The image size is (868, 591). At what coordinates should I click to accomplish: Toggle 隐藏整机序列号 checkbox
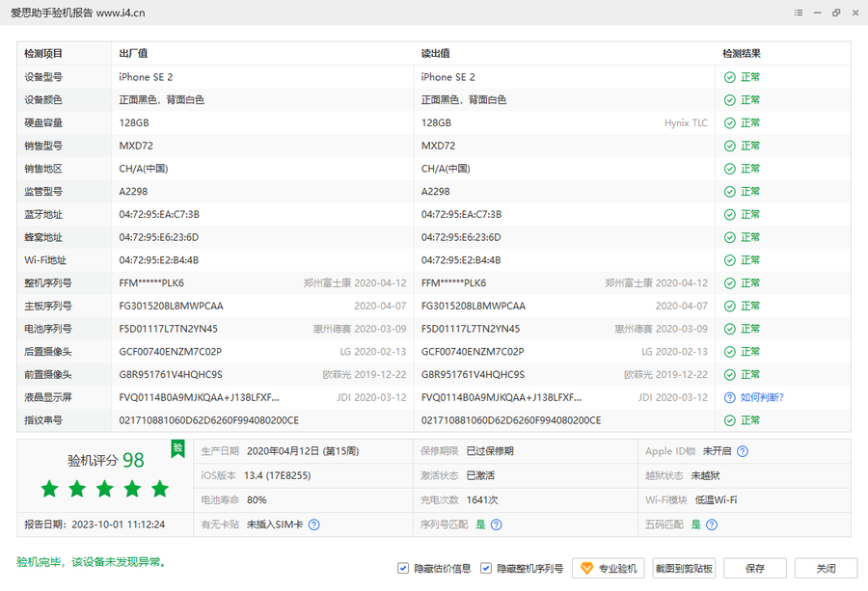[x=486, y=569]
